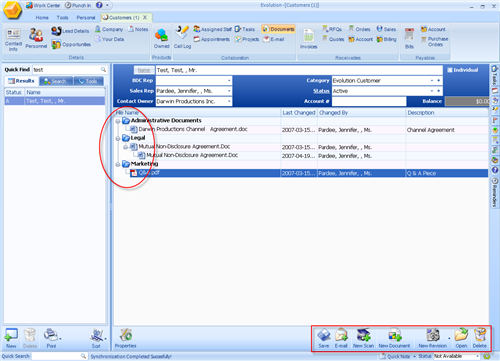The height and width of the screenshot is (361, 500).
Task: Open the Sales Rep dropdown
Action: (x=229, y=91)
